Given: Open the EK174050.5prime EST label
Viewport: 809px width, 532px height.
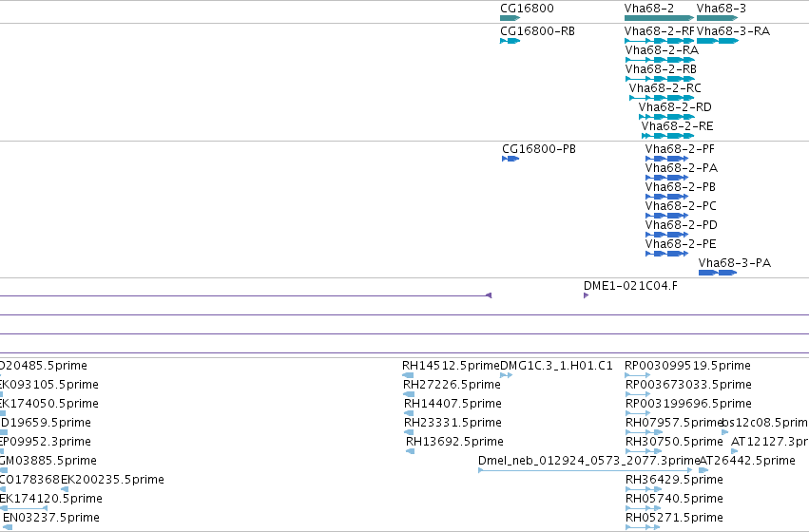Looking at the screenshot, I should tap(49, 404).
